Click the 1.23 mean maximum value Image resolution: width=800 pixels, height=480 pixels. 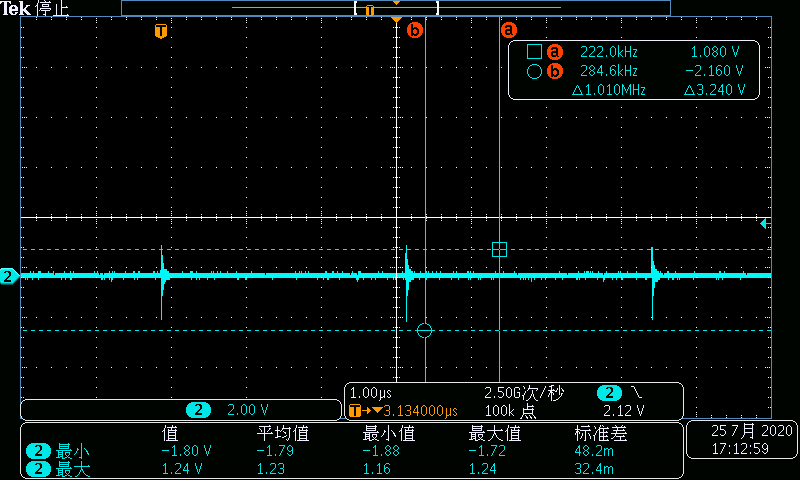coord(270,468)
